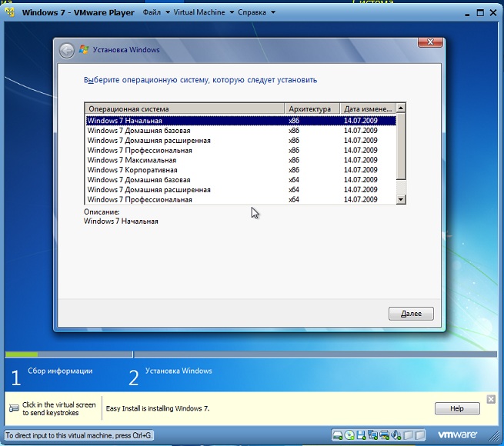Image resolution: width=504 pixels, height=446 pixels.
Task: Close the Установка Windows dialog
Action: coord(430,42)
